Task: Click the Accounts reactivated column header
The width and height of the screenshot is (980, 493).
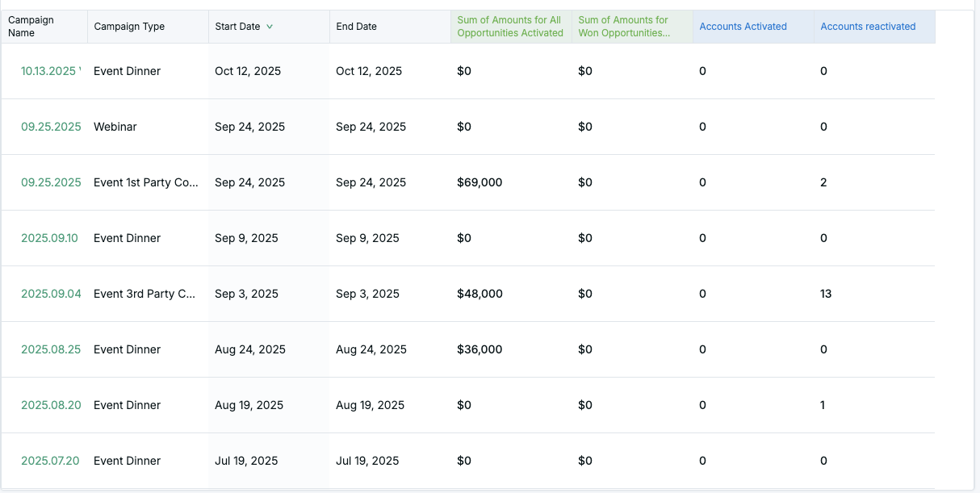Action: [868, 27]
